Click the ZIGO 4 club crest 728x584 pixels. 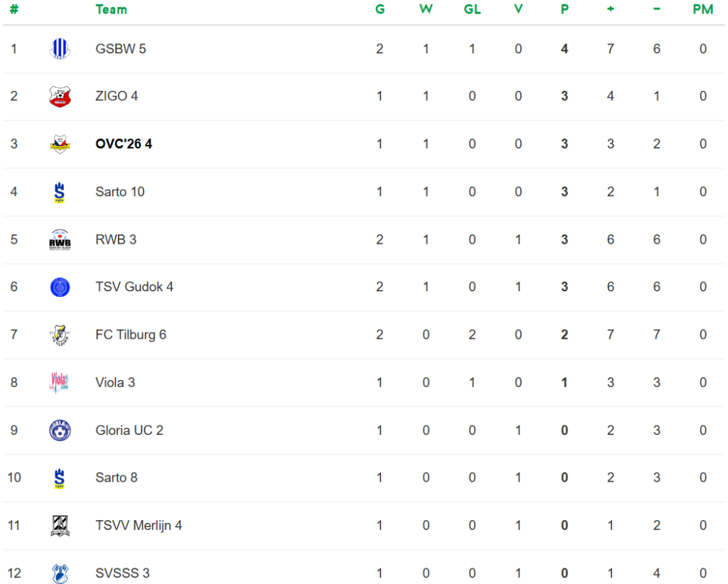tap(60, 96)
